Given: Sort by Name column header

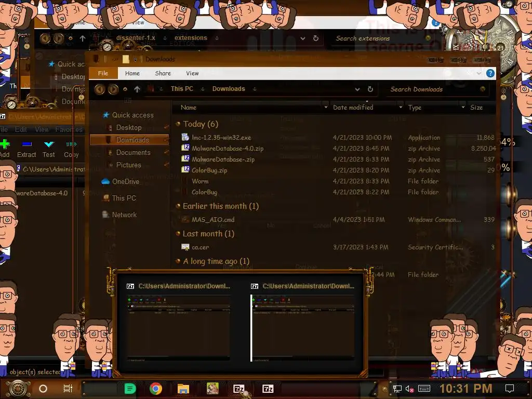Looking at the screenshot, I should coord(189,108).
